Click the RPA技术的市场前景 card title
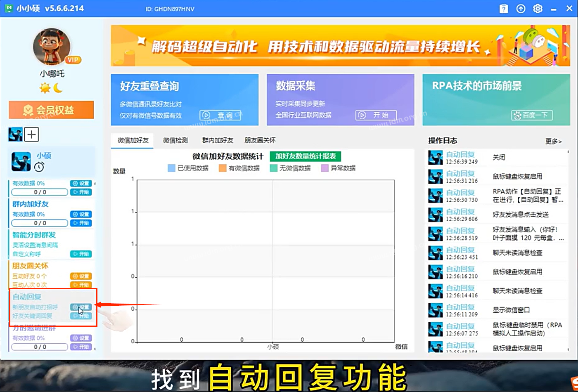The width and height of the screenshot is (578, 392). (x=477, y=86)
